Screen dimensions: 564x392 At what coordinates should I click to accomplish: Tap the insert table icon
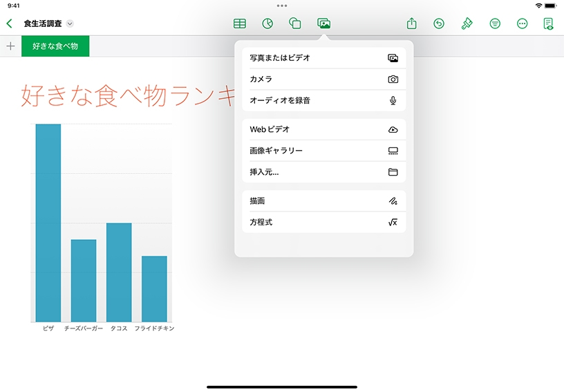(x=240, y=24)
